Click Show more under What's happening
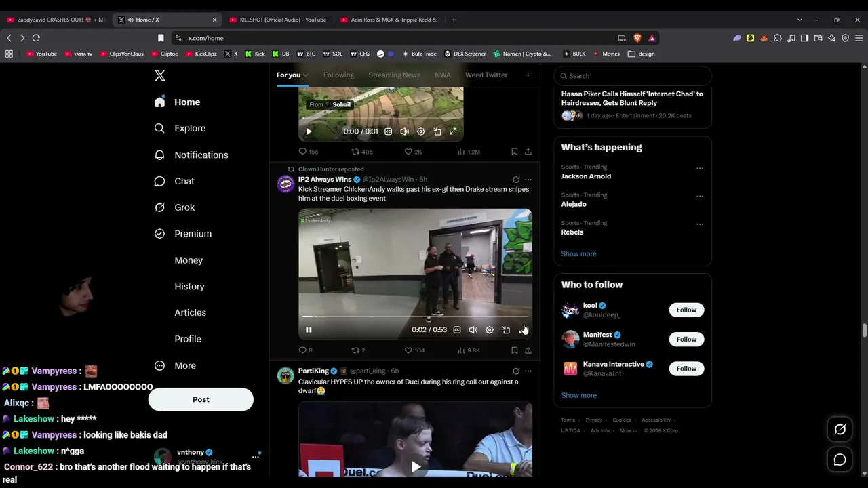The image size is (868, 488). [x=578, y=254]
